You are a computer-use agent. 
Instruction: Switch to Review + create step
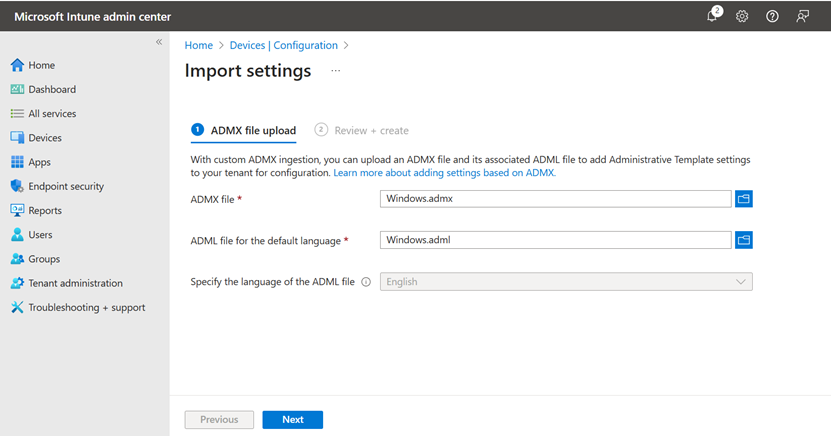[370, 130]
